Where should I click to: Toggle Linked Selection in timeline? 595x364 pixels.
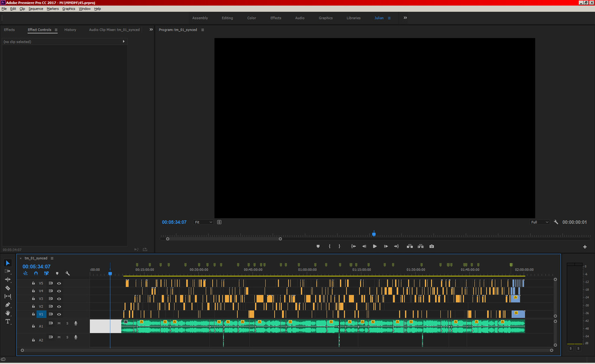[46, 273]
